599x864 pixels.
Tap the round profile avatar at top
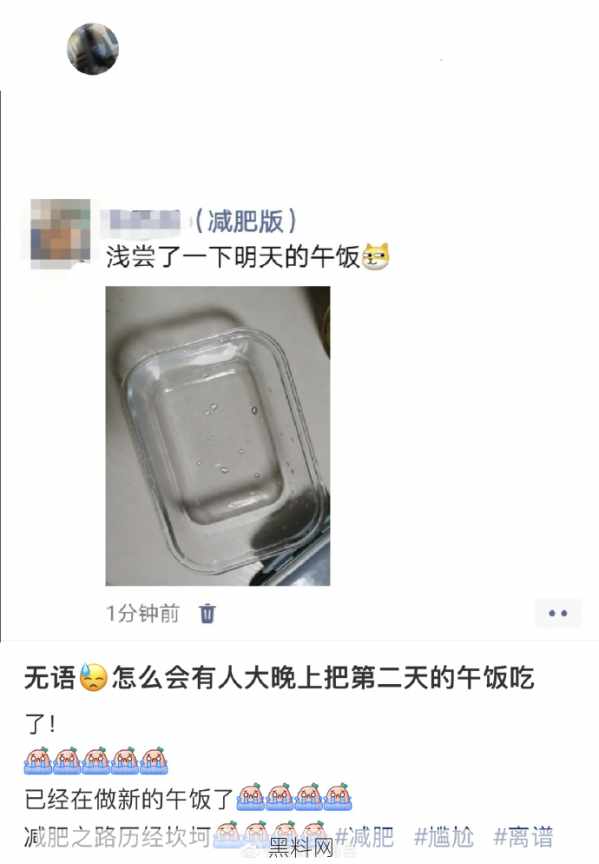click(93, 48)
